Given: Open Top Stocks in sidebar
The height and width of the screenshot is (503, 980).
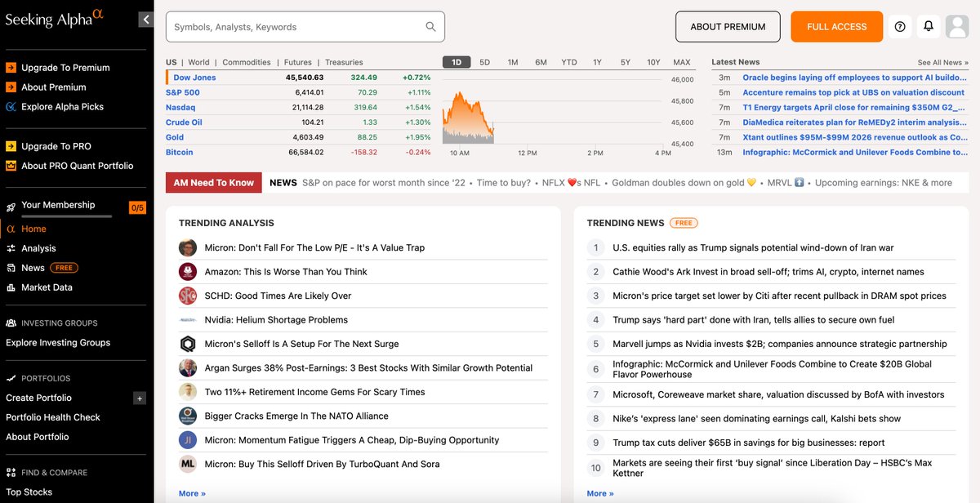Looking at the screenshot, I should click(x=29, y=492).
